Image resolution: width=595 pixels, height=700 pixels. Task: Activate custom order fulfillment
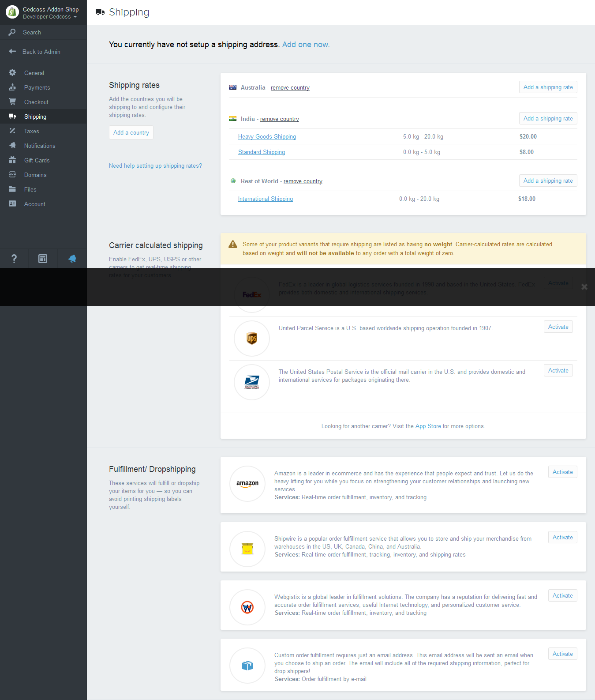563,654
